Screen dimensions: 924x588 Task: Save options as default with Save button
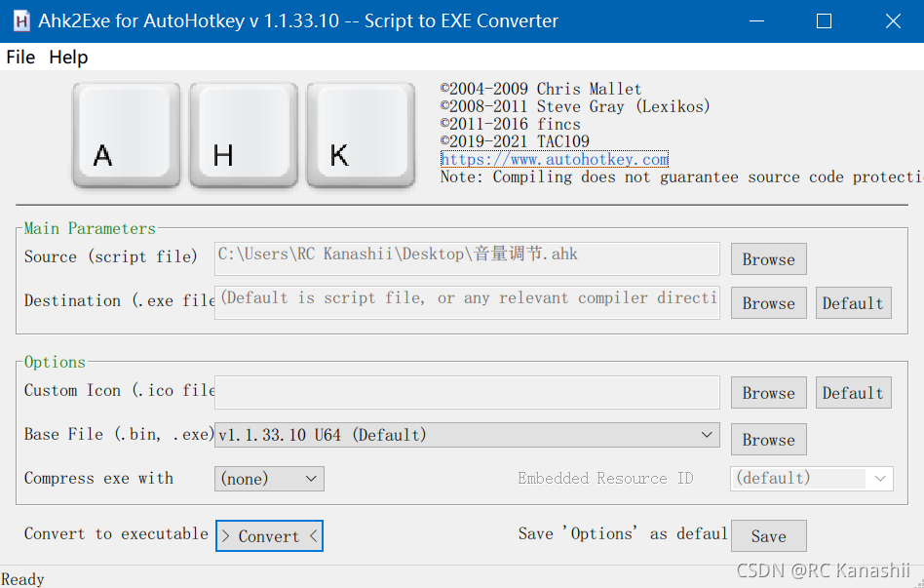(x=768, y=535)
